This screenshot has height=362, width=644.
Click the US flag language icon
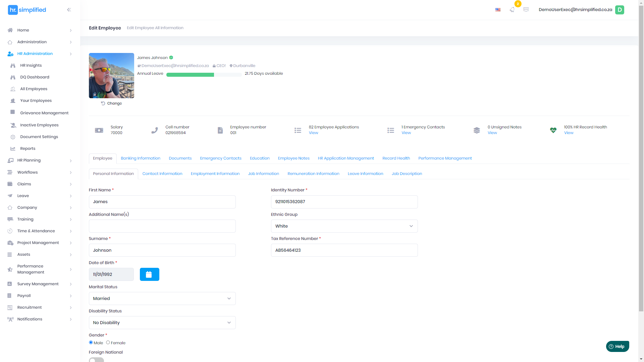click(x=498, y=10)
